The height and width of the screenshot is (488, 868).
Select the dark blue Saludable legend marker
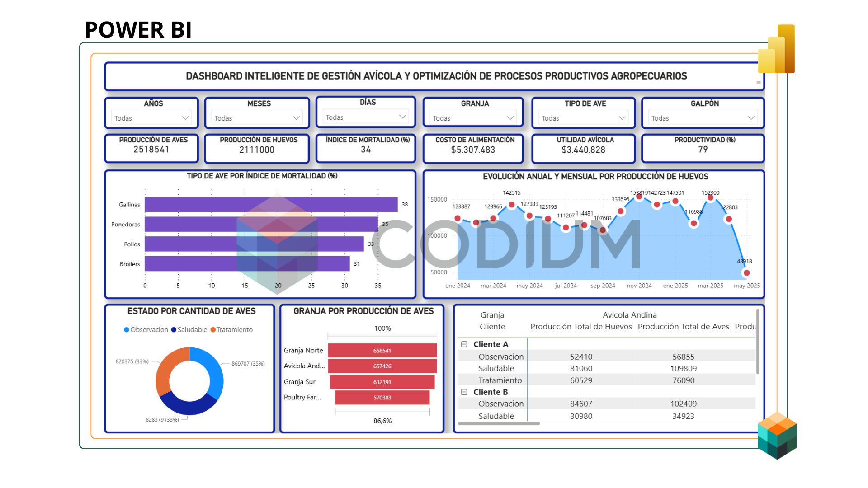click(174, 330)
